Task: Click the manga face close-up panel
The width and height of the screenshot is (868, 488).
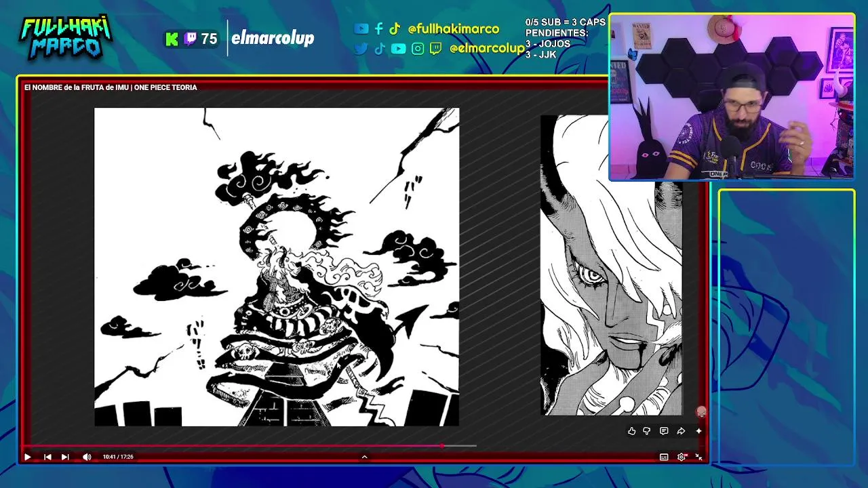Action: click(611, 265)
